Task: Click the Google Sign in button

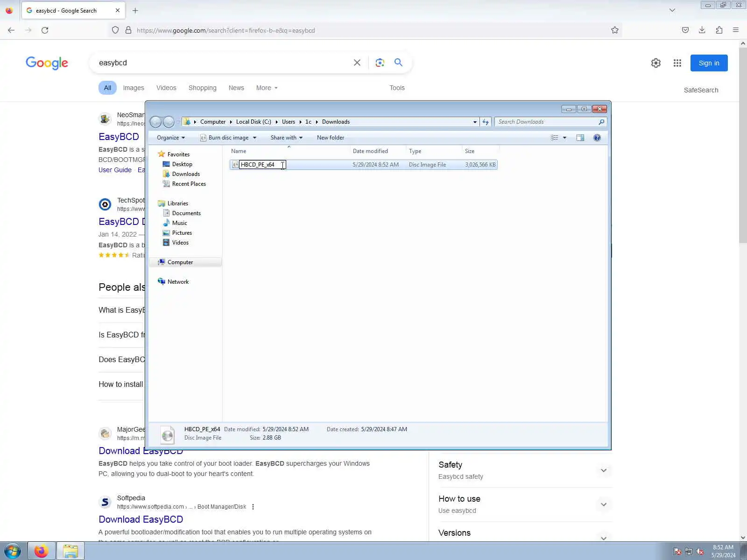Action: (x=709, y=63)
